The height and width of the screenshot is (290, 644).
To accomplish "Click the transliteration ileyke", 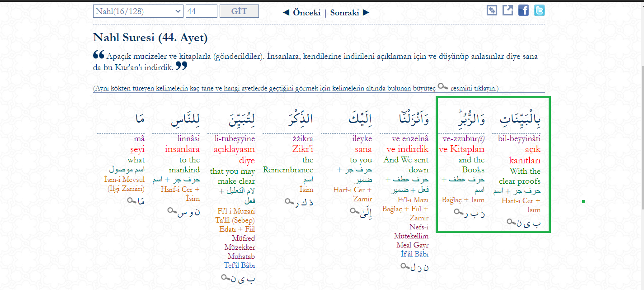I will 362,139.
